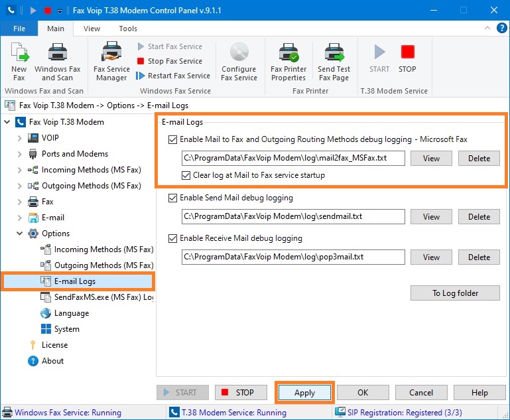
Task: Click the New Fax icon
Action: 20,52
